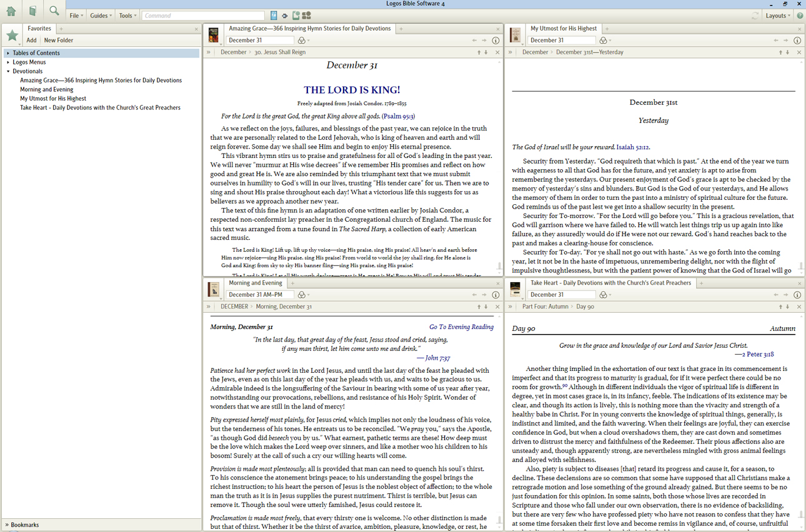Add a new tab next to Favorites
806x532 pixels.
(x=61, y=29)
